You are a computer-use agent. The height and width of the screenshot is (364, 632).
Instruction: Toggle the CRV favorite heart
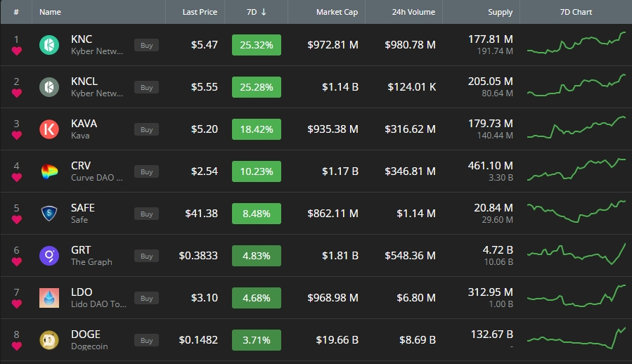pyautogui.click(x=17, y=177)
